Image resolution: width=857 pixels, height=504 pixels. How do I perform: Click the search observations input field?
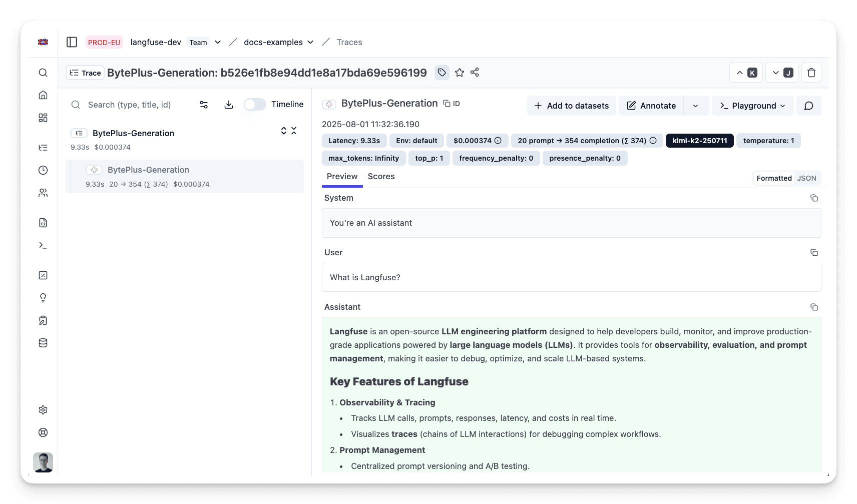tap(130, 105)
